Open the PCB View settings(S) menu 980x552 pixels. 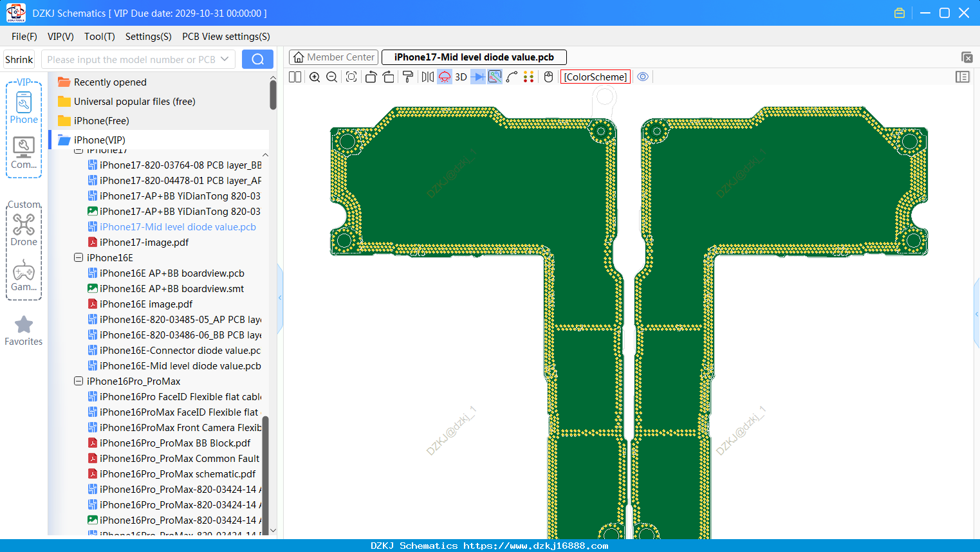(226, 37)
